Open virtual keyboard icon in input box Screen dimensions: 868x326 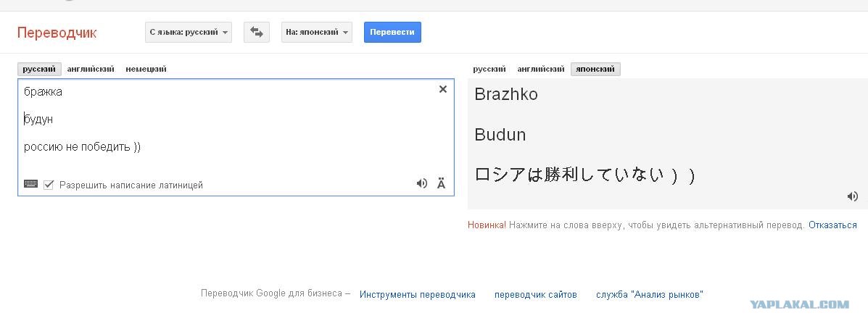(x=31, y=184)
